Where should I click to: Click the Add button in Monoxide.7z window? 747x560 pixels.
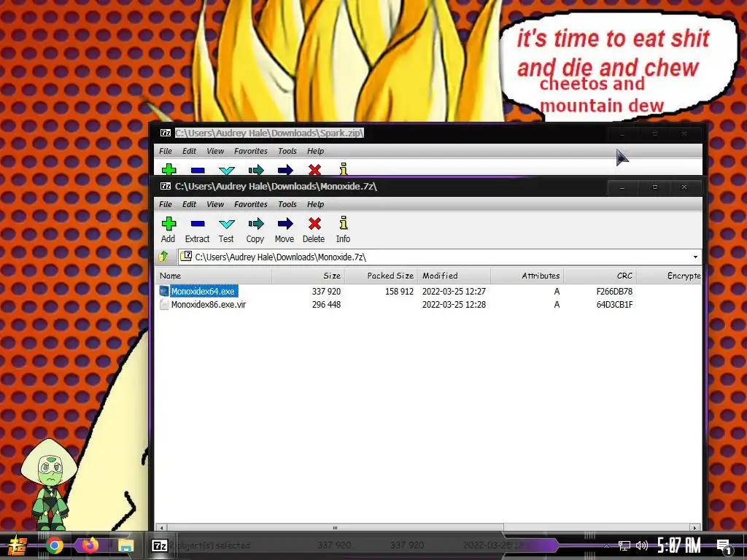tap(169, 230)
